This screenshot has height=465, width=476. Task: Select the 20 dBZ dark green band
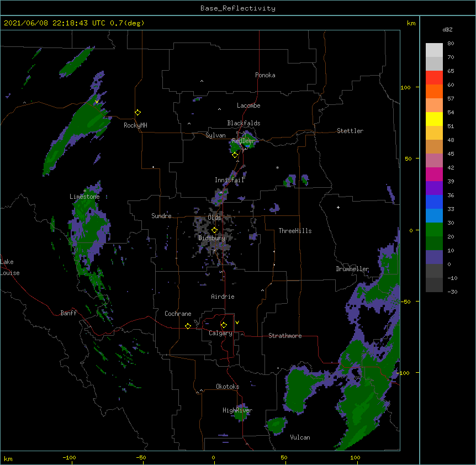point(434,243)
